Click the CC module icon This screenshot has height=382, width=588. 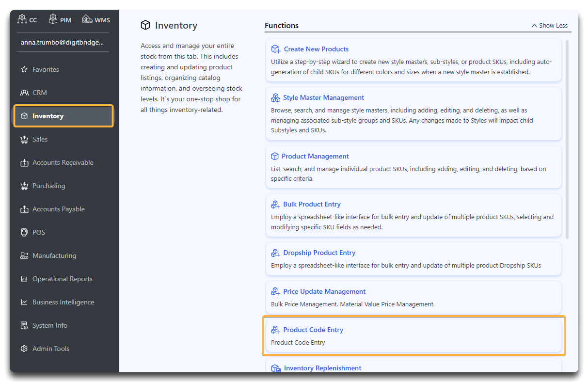click(22, 19)
